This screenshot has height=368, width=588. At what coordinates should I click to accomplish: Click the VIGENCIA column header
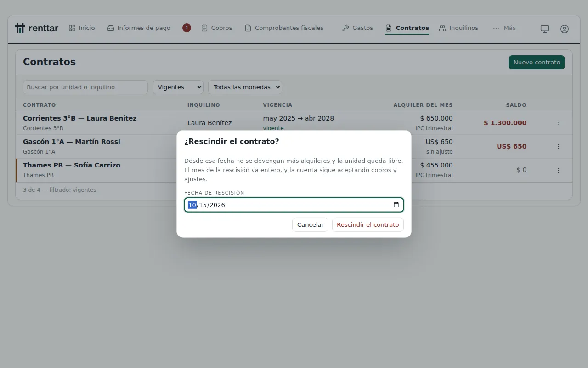[277, 105]
